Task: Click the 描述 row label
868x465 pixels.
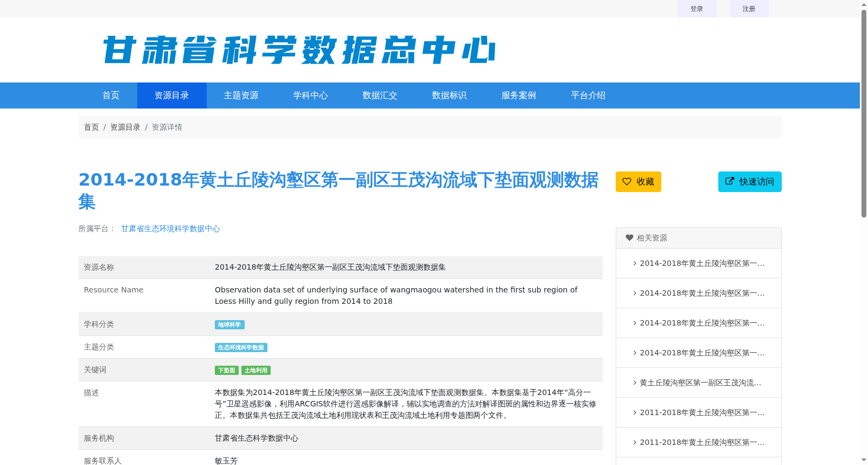Action: click(x=92, y=393)
